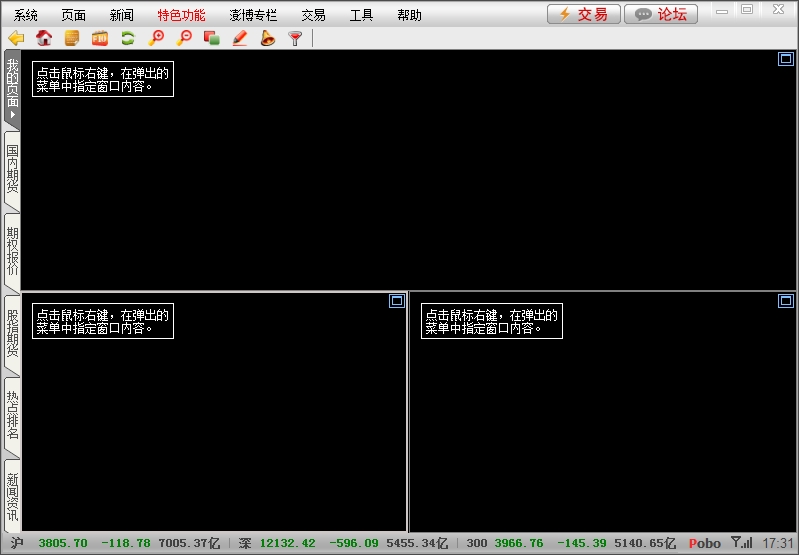Open the 交易 menu in menu bar
This screenshot has width=799, height=555.
tap(313, 15)
